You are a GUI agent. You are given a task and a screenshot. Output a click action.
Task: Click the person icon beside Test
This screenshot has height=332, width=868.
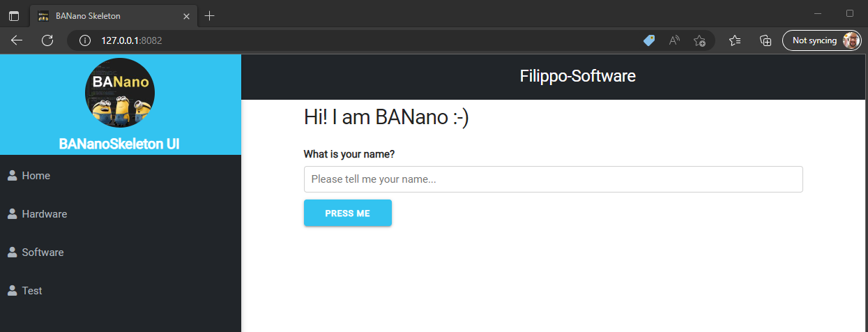(13, 291)
